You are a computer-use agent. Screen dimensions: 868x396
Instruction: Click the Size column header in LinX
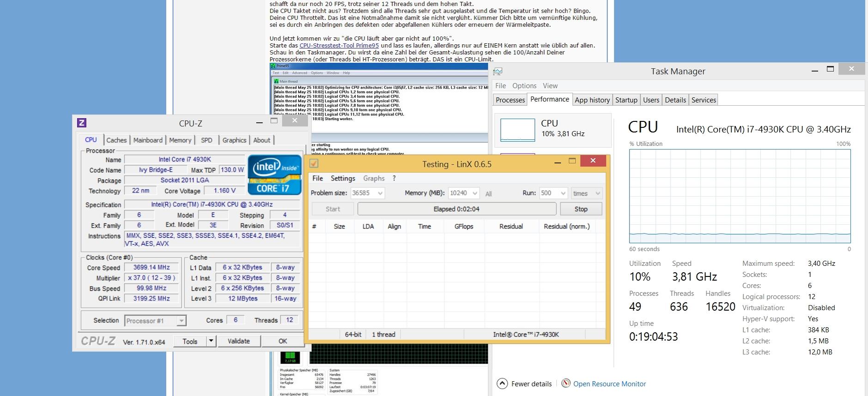pos(340,227)
